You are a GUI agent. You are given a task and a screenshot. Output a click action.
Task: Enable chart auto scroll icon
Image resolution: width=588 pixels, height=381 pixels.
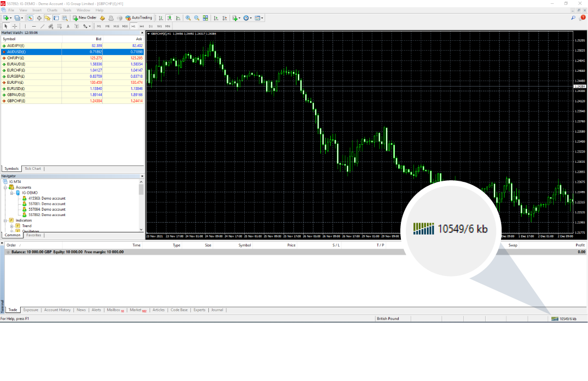click(x=216, y=17)
